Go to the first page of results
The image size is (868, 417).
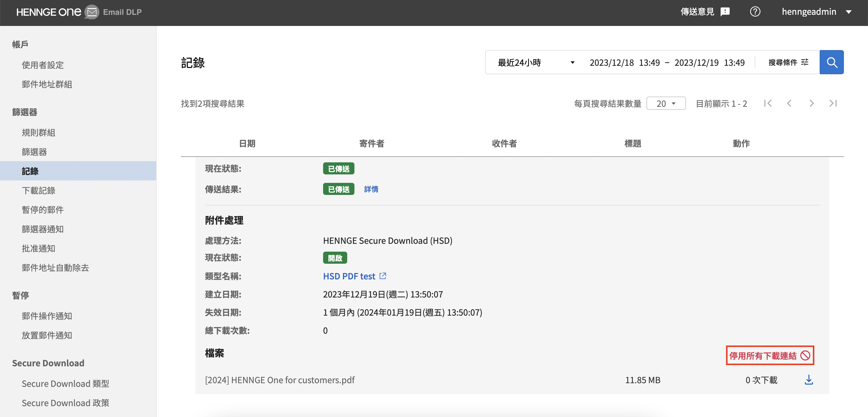[x=768, y=103]
